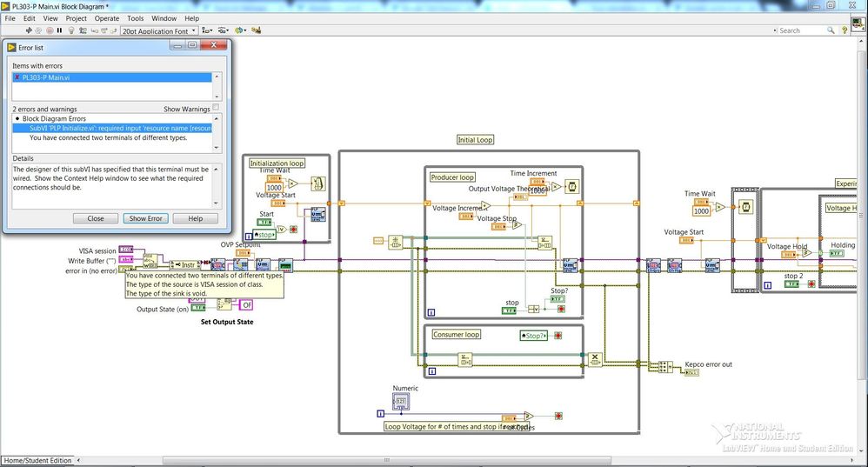The width and height of the screenshot is (868, 467).
Task: Click the stop local variable in Initialization loop
Action: (264, 235)
